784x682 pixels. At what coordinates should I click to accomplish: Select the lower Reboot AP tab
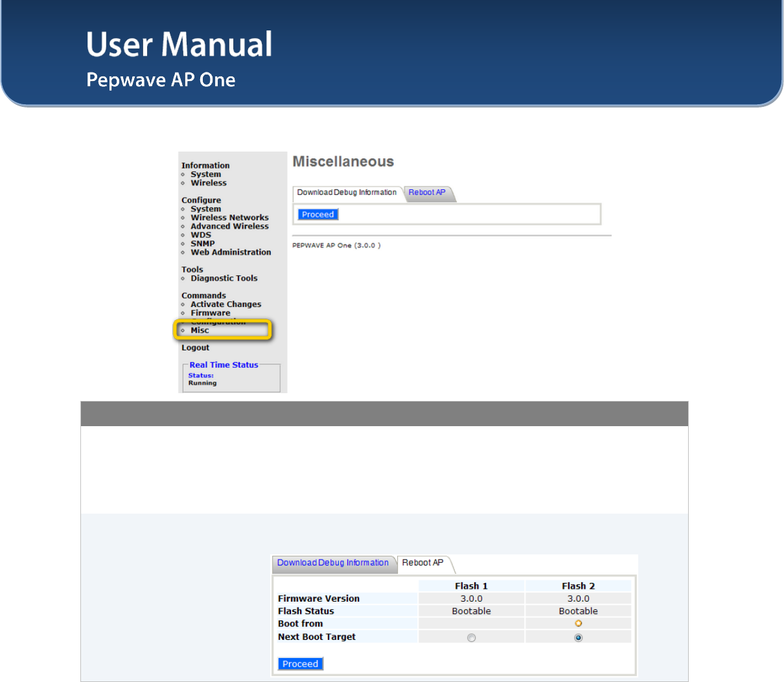422,563
